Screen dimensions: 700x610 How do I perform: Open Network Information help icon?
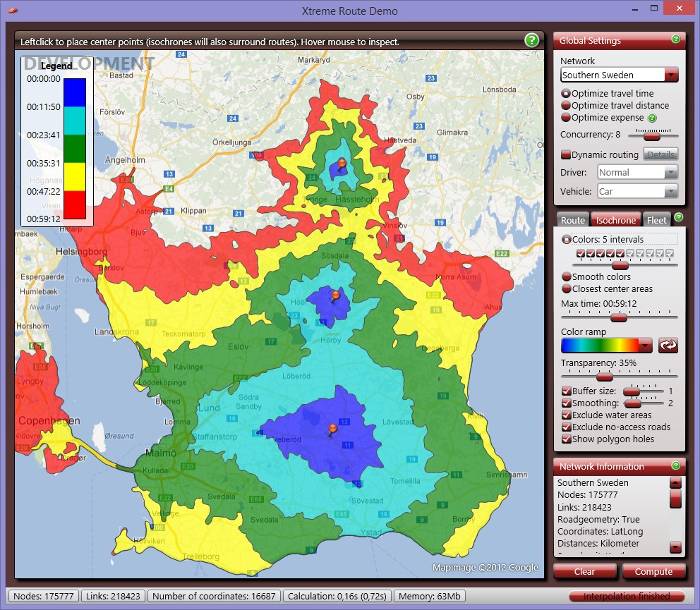(676, 465)
